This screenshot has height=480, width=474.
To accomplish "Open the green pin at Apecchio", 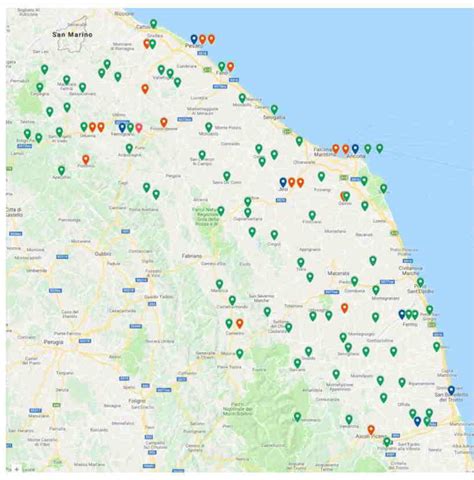I will (61, 171).
